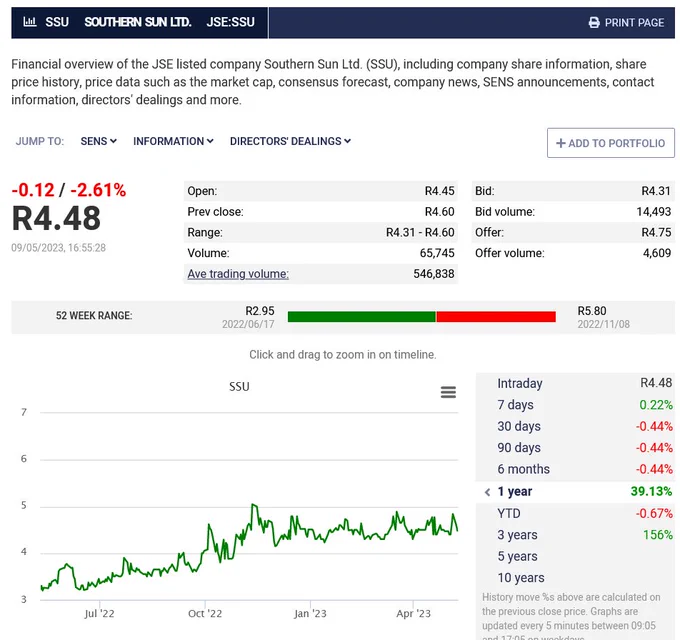
Task: Click the zoom instruction text above the chart
Action: 343,355
